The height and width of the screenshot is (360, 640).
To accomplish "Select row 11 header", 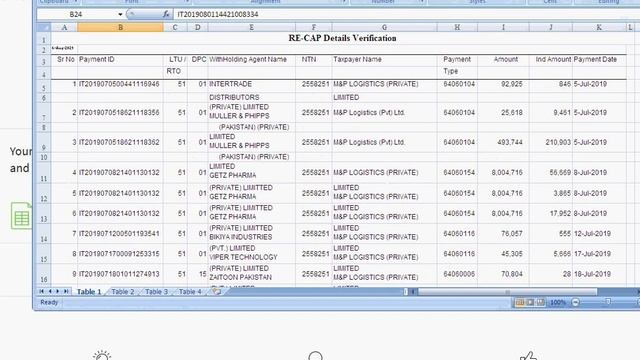I will tap(44, 172).
